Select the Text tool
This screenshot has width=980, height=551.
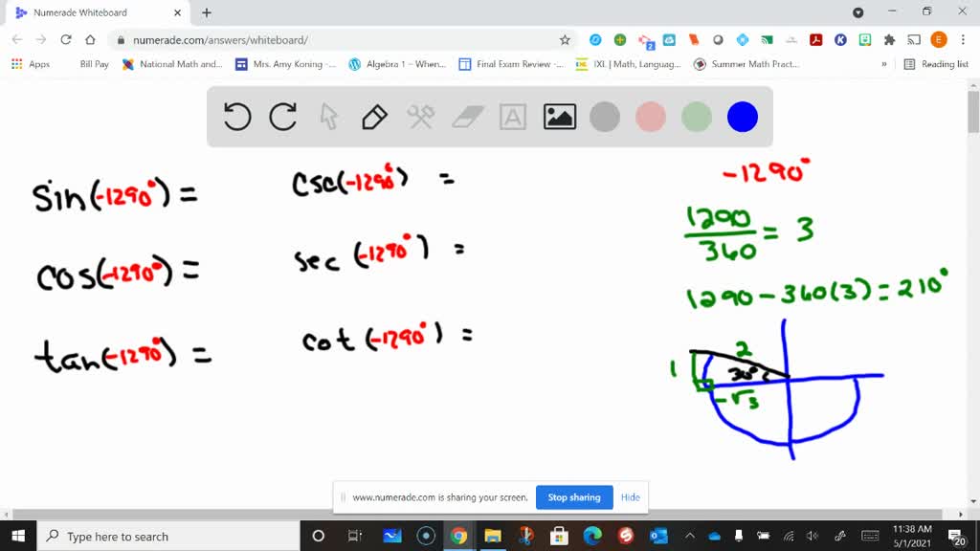[513, 117]
